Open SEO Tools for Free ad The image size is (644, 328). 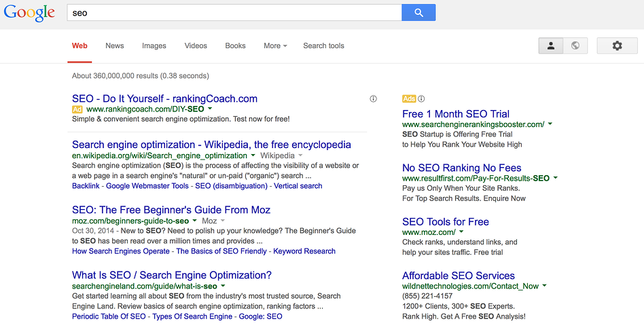pos(446,221)
